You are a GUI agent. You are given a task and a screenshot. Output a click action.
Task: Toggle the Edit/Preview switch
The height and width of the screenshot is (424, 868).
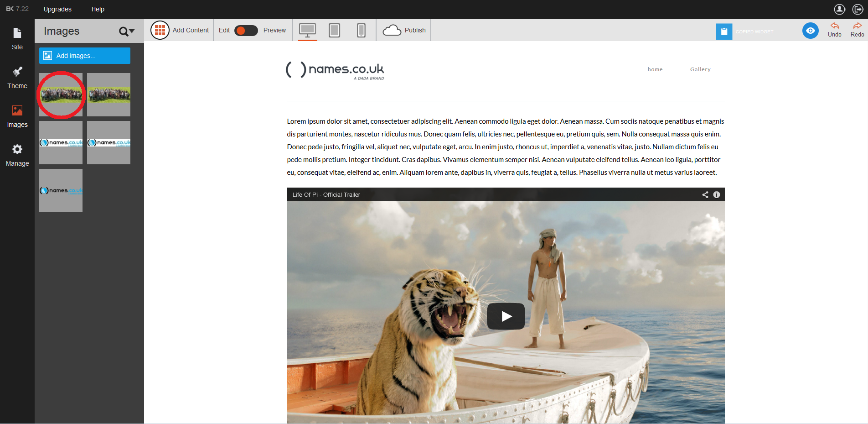(x=246, y=30)
